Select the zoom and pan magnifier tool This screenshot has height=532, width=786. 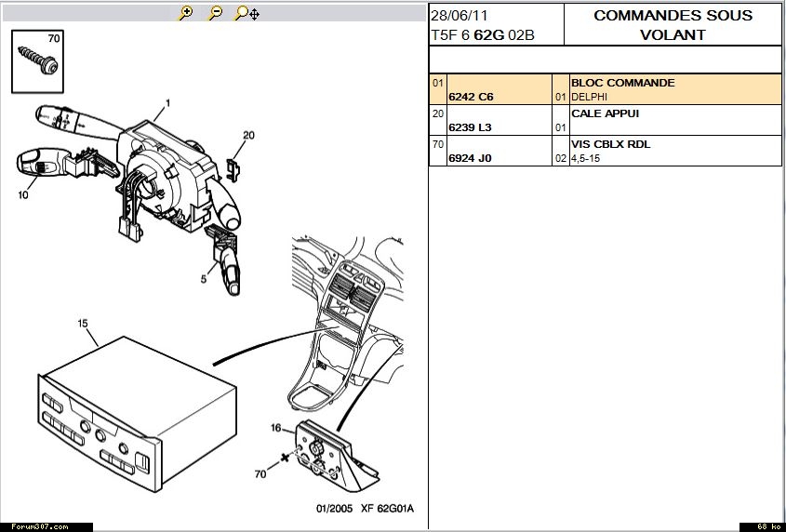[246, 13]
